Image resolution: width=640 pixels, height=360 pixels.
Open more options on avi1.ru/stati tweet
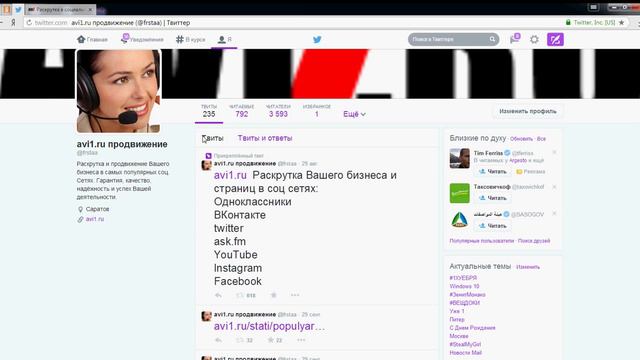pyautogui.click(x=301, y=340)
